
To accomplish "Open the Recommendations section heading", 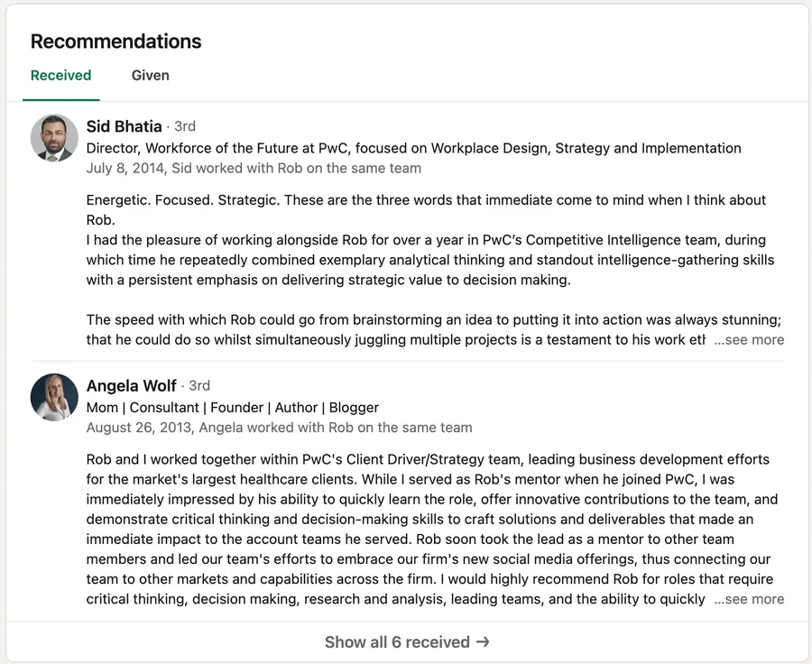I will coord(115,41).
